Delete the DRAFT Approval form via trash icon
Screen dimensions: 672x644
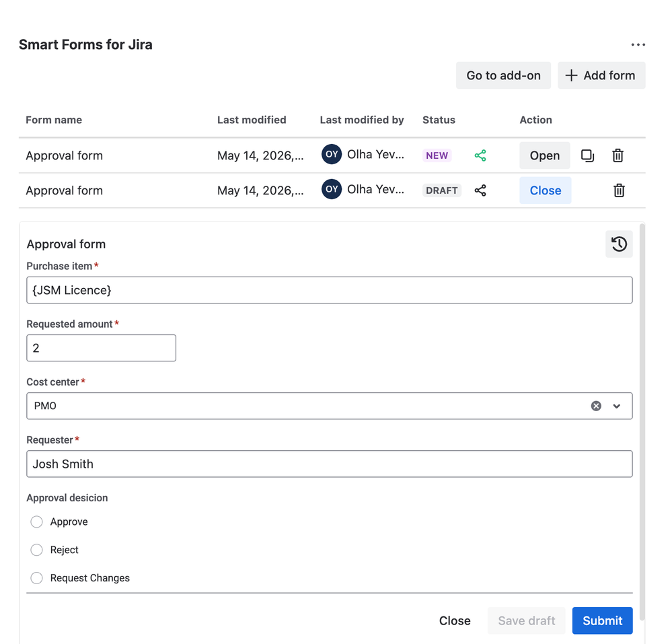click(x=619, y=190)
